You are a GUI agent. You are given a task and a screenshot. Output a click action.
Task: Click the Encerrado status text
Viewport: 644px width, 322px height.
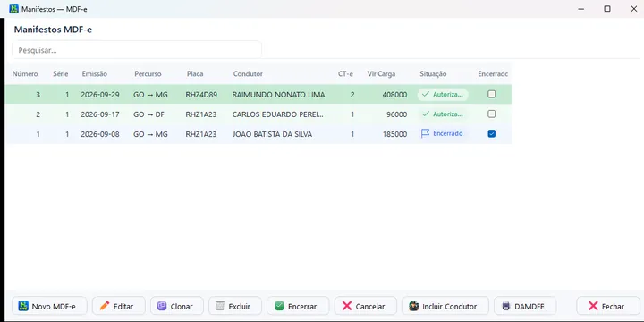coord(448,133)
